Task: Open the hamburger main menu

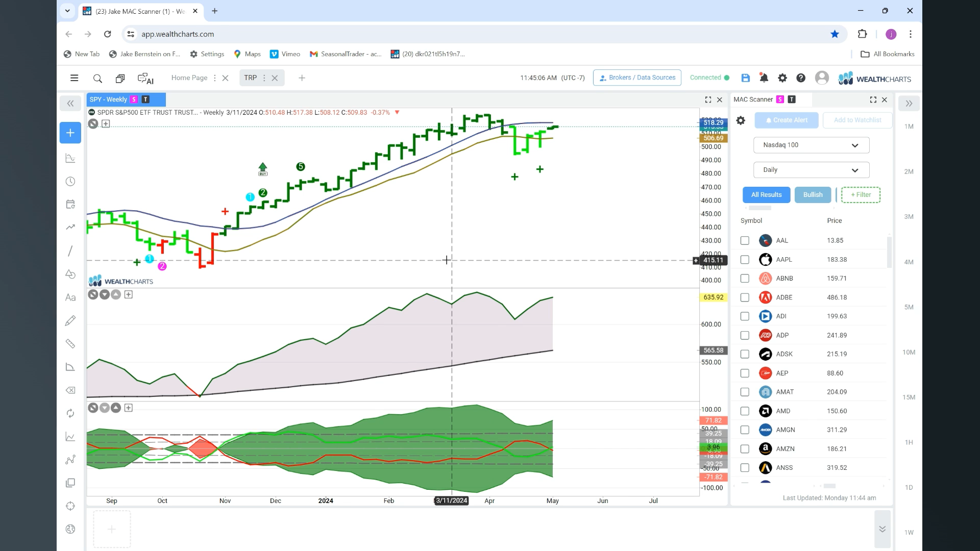Action: click(x=74, y=78)
